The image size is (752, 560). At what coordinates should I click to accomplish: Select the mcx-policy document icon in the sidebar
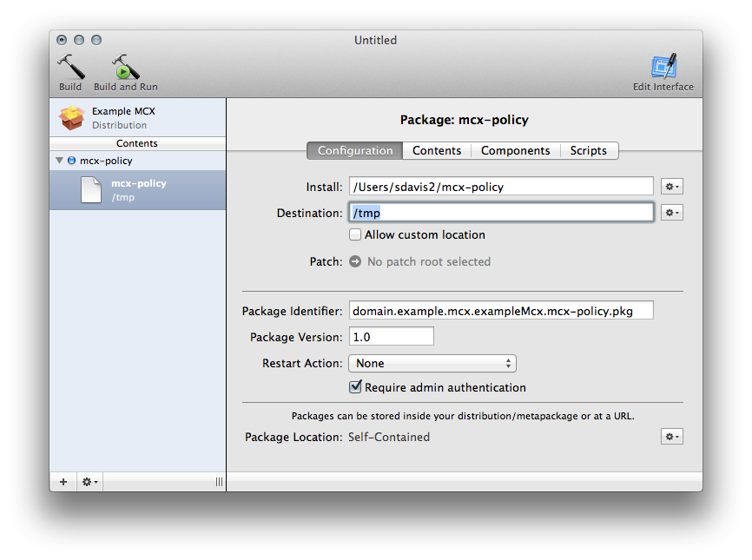click(x=90, y=190)
